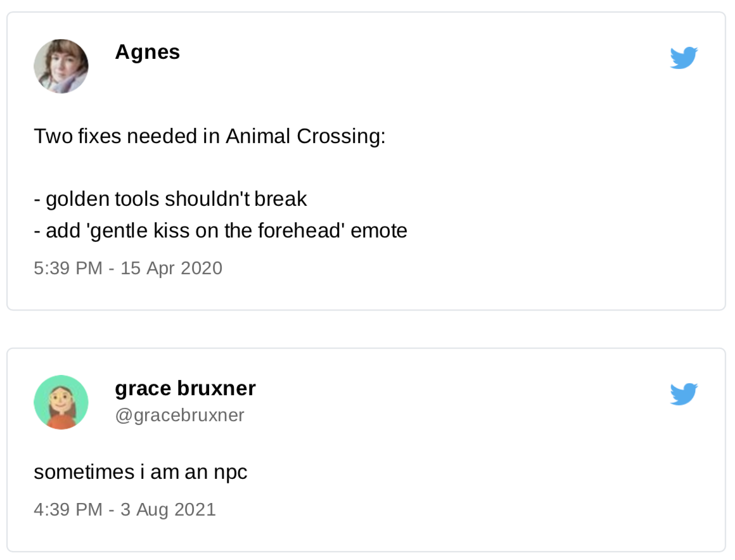Click the Twitter bird icon on Agnes's tweet

(683, 57)
